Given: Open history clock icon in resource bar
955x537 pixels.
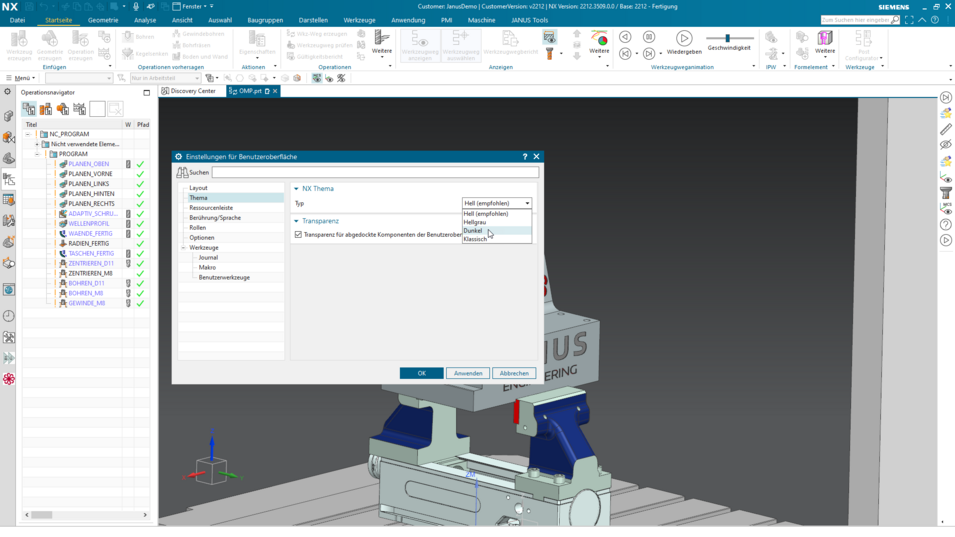Looking at the screenshot, I should [x=9, y=316].
